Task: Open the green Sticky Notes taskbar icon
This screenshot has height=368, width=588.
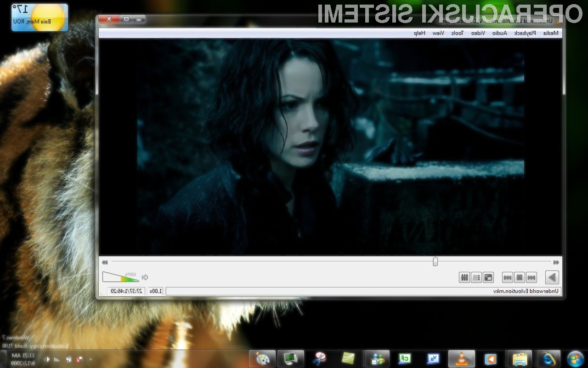Action: coord(348,359)
